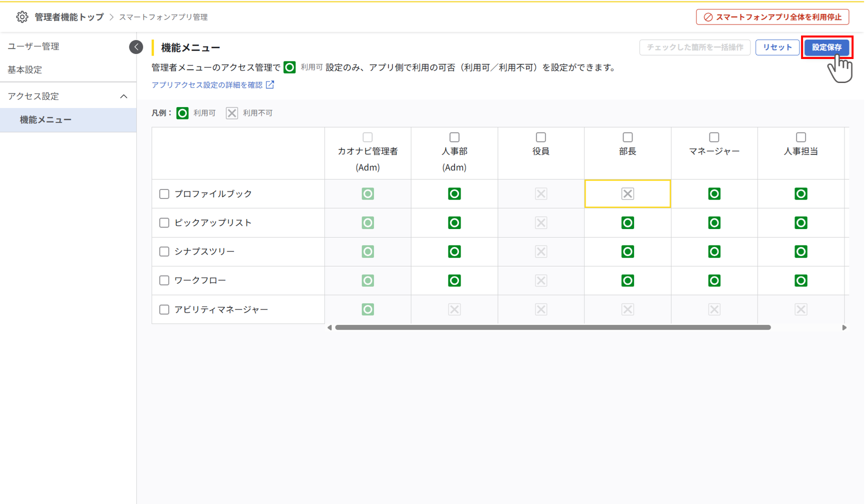Click the 利用可 legend icon in 凡例
Screen dimensions: 867x504
pyautogui.click(x=182, y=113)
